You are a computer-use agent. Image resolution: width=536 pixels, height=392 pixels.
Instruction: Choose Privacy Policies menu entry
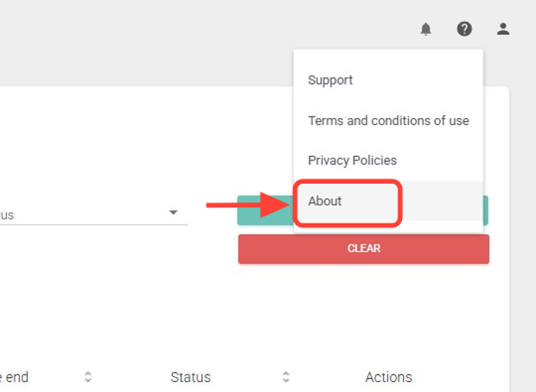(x=352, y=160)
